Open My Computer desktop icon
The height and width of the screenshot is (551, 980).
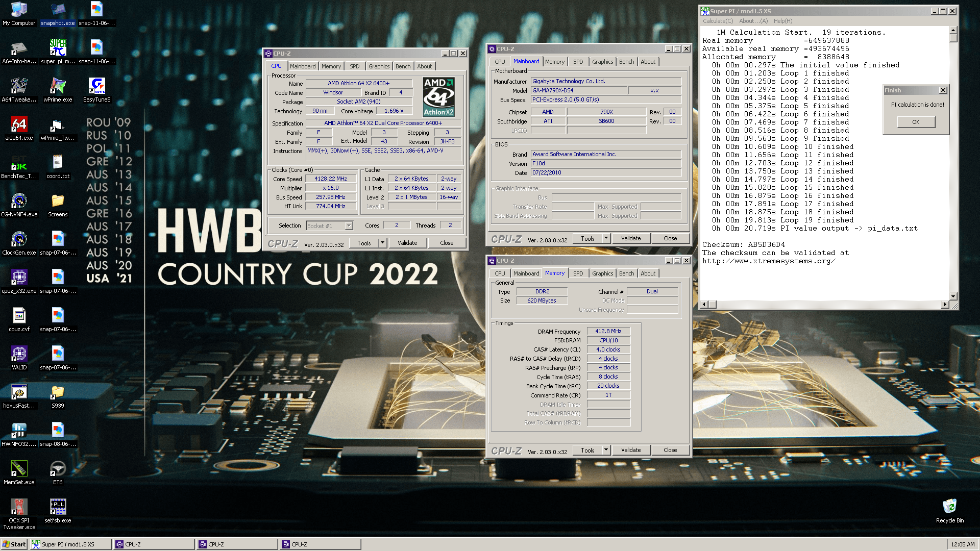[x=19, y=14]
